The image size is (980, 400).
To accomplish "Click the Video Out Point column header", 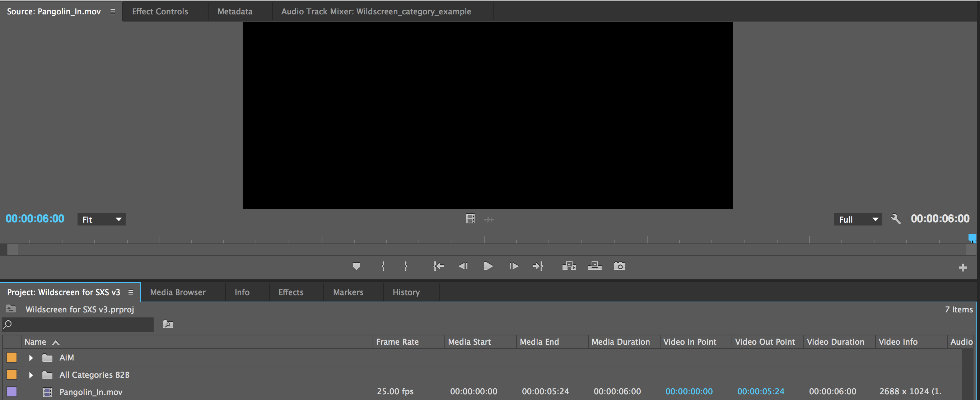I will [767, 342].
